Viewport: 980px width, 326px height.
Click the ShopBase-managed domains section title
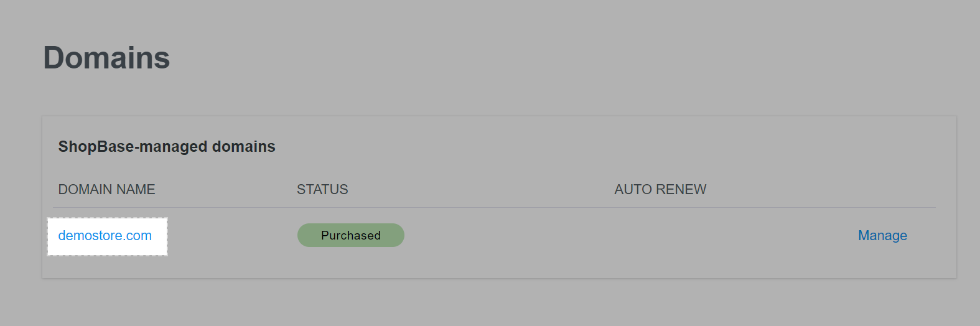pyautogui.click(x=167, y=147)
